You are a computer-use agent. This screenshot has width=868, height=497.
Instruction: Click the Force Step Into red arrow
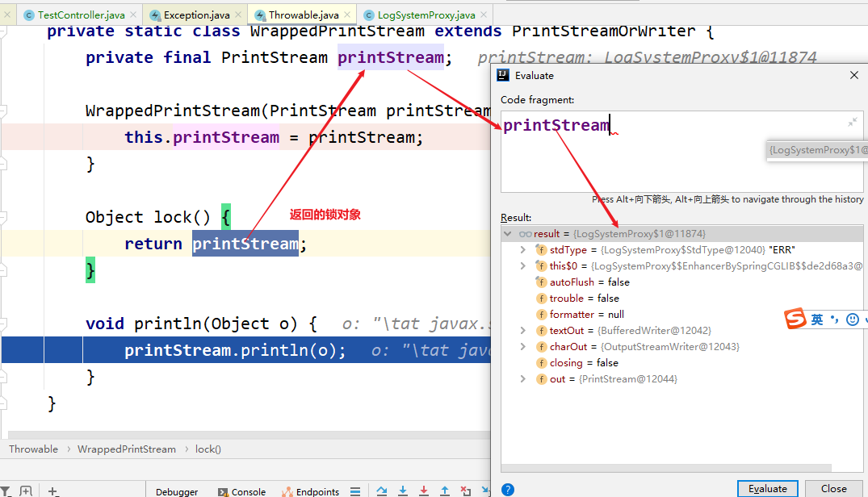pyautogui.click(x=423, y=491)
